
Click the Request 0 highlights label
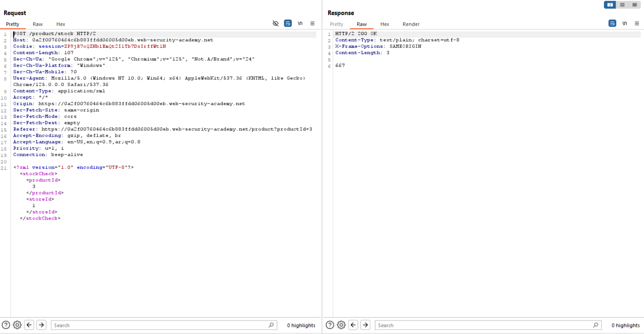pyautogui.click(x=301, y=325)
